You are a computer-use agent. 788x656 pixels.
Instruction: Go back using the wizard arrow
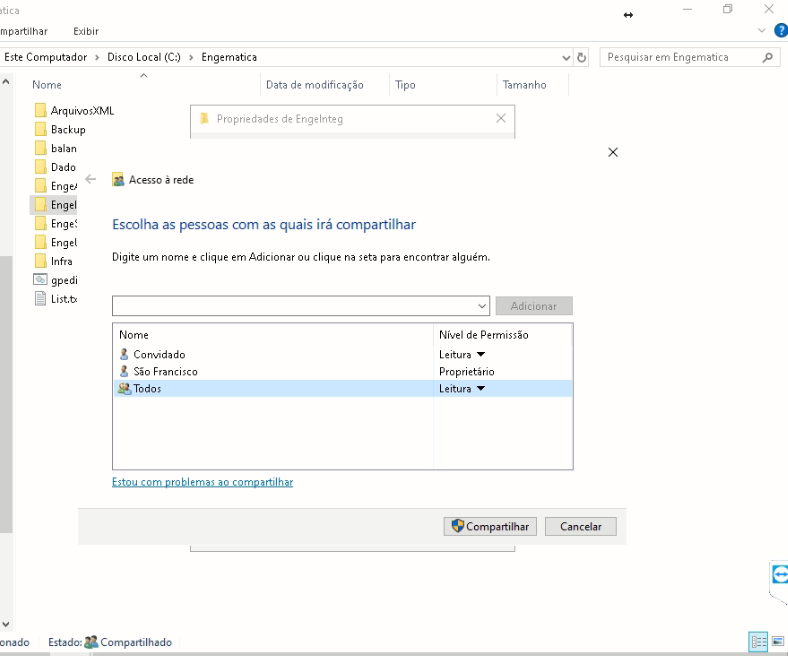coord(91,180)
